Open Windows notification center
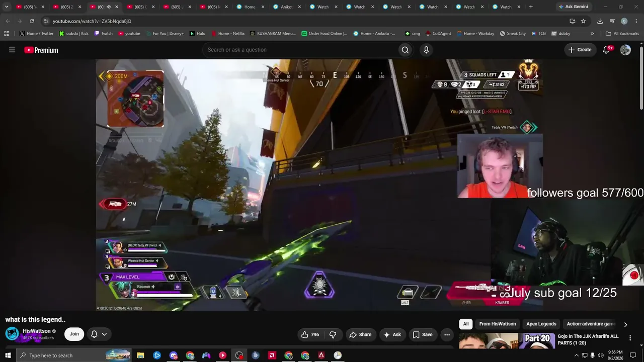644x362 pixels. point(633,355)
